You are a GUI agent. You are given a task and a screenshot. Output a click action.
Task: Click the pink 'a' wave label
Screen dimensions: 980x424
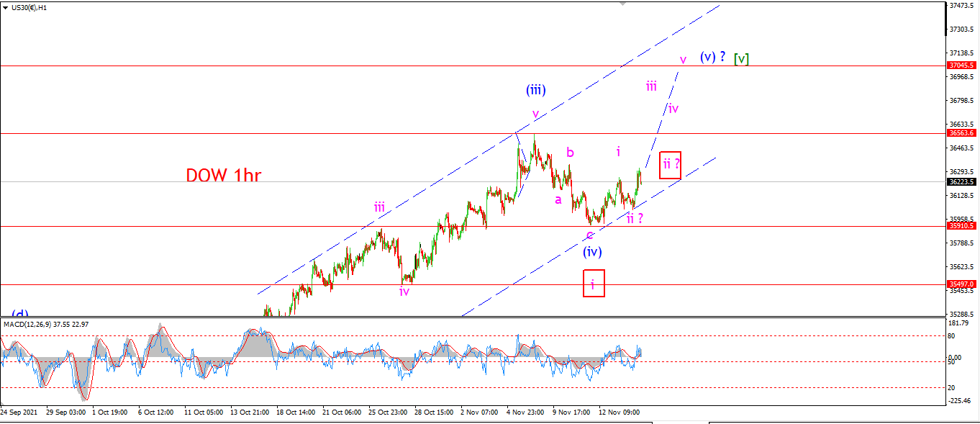click(x=558, y=199)
